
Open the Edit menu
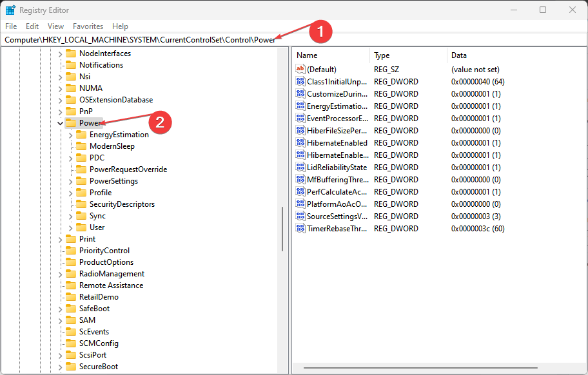tap(32, 26)
